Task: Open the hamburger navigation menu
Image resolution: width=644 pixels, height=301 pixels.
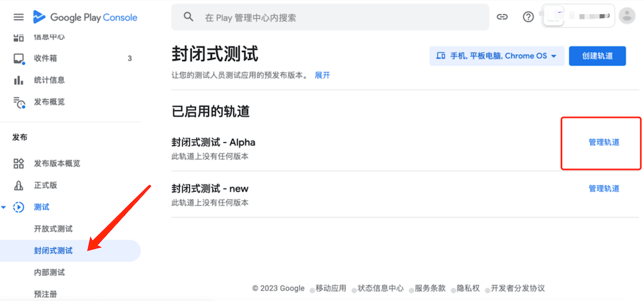Action: [x=18, y=17]
